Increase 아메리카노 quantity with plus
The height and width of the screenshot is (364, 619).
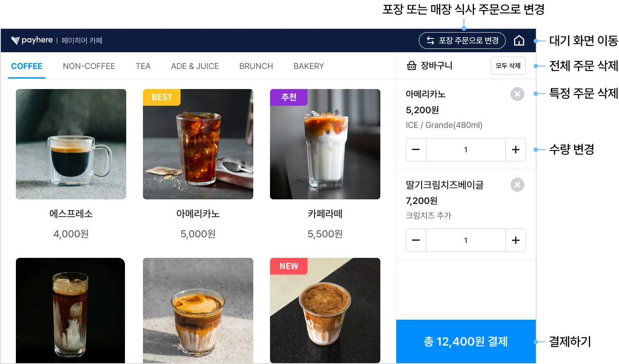click(x=515, y=150)
